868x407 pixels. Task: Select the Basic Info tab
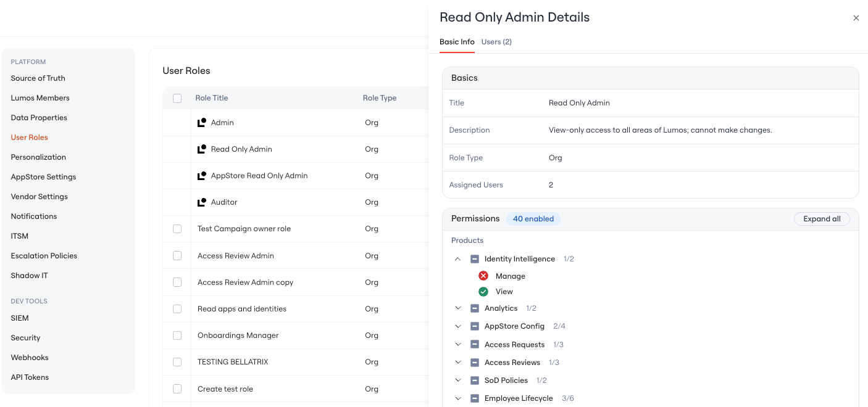tap(457, 42)
